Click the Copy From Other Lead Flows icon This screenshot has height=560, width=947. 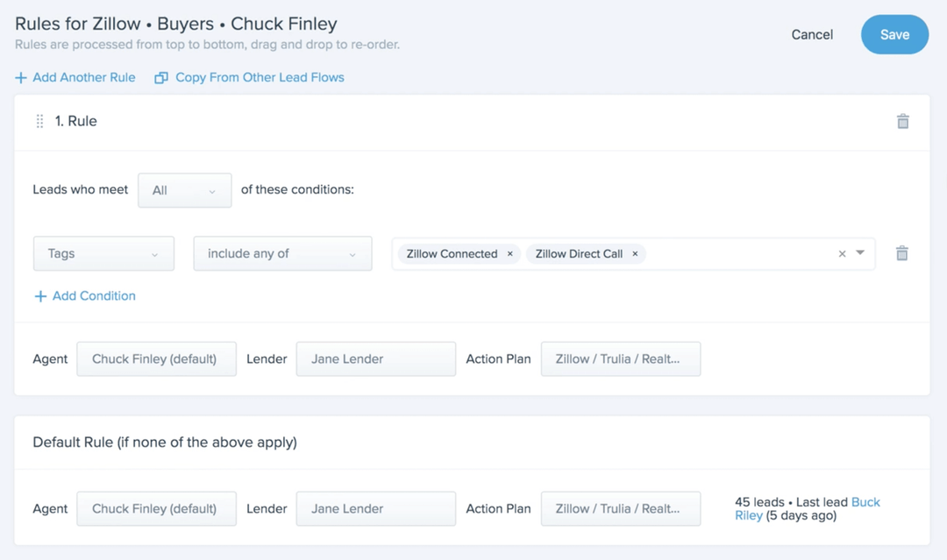coord(161,78)
